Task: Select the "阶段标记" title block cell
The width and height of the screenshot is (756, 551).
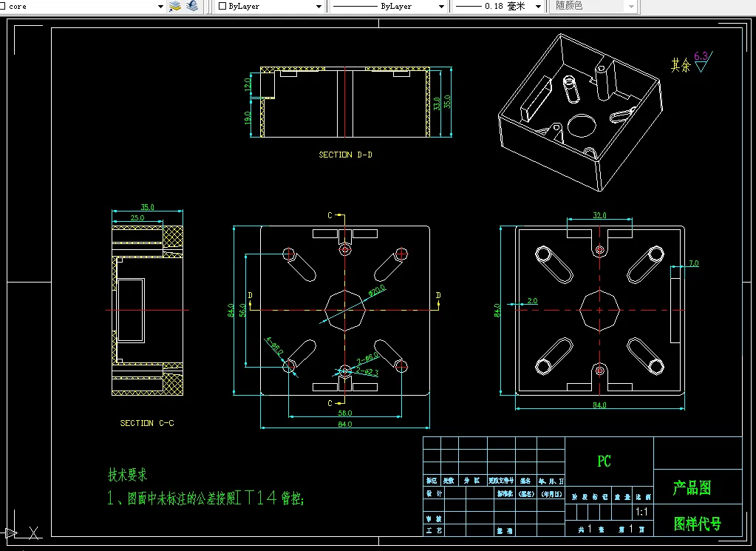Action: (588, 497)
